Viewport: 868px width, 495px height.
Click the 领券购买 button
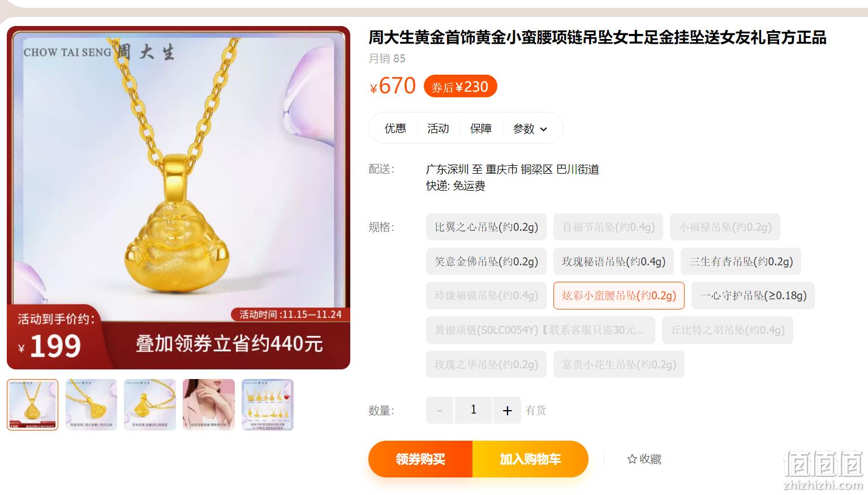tap(420, 459)
